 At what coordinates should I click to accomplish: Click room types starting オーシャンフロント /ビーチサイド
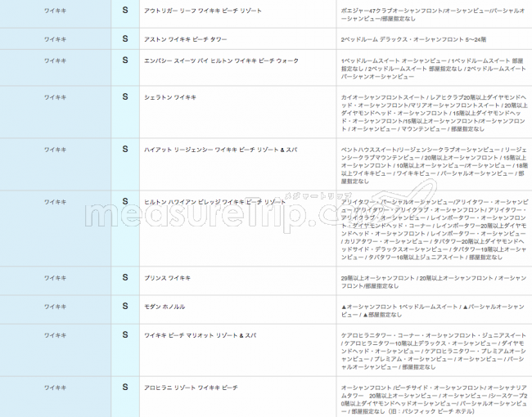pyautogui.click(x=435, y=399)
